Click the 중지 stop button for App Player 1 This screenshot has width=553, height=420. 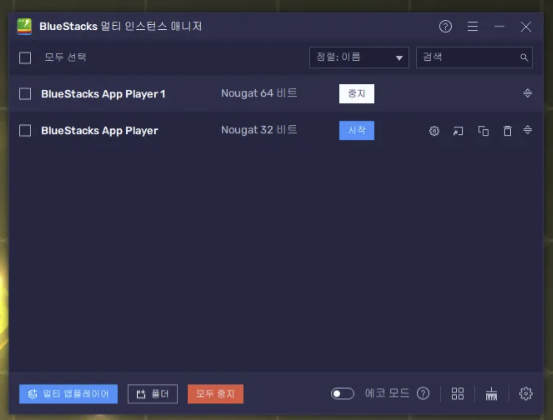(x=357, y=93)
